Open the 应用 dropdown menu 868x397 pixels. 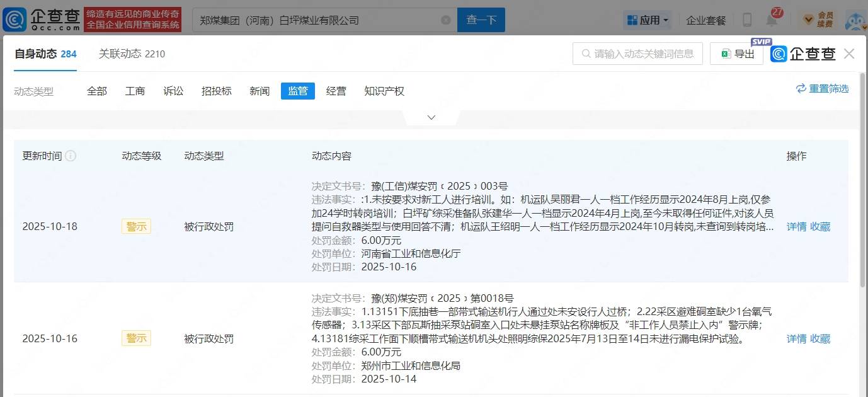[646, 20]
